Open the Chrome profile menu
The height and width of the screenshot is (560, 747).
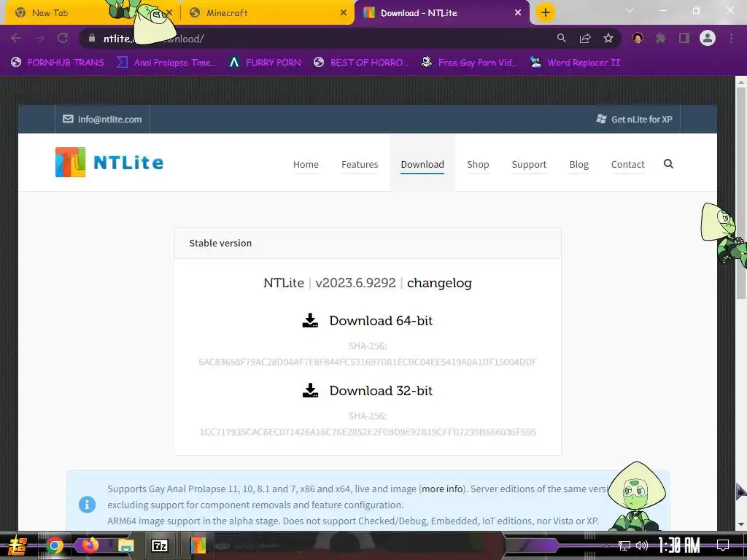[x=708, y=38]
